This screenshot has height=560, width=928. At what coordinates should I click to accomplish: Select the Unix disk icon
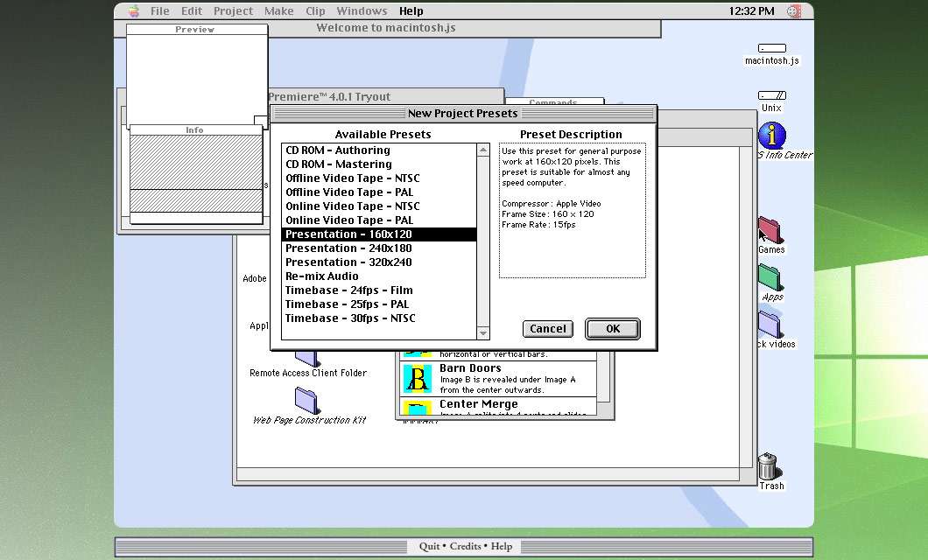(x=772, y=95)
